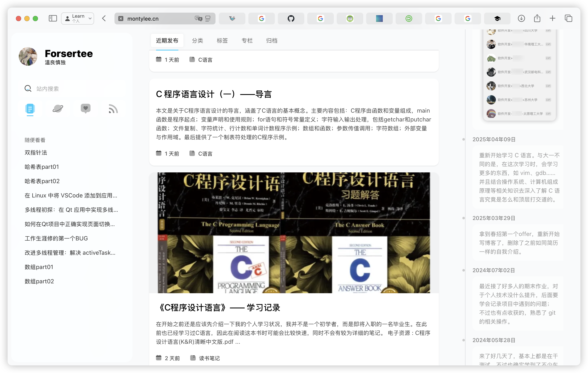588x373 pixels.
Task: Open the 专栏 tab
Action: (247, 41)
